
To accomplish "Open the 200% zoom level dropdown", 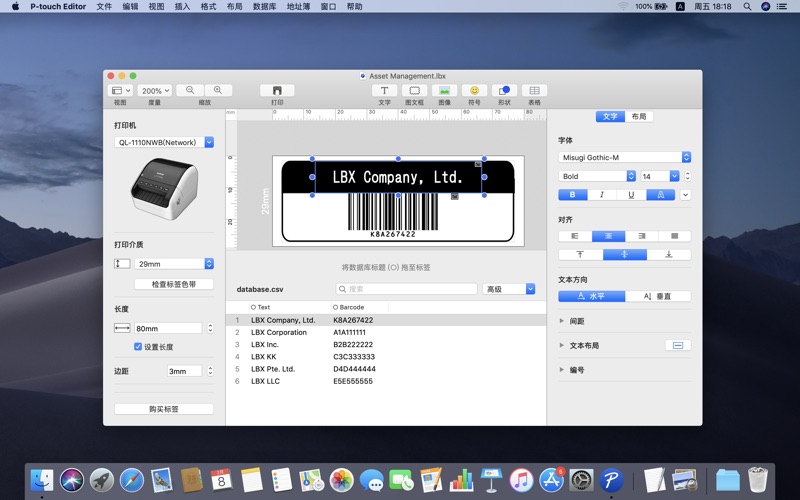I will (x=155, y=90).
